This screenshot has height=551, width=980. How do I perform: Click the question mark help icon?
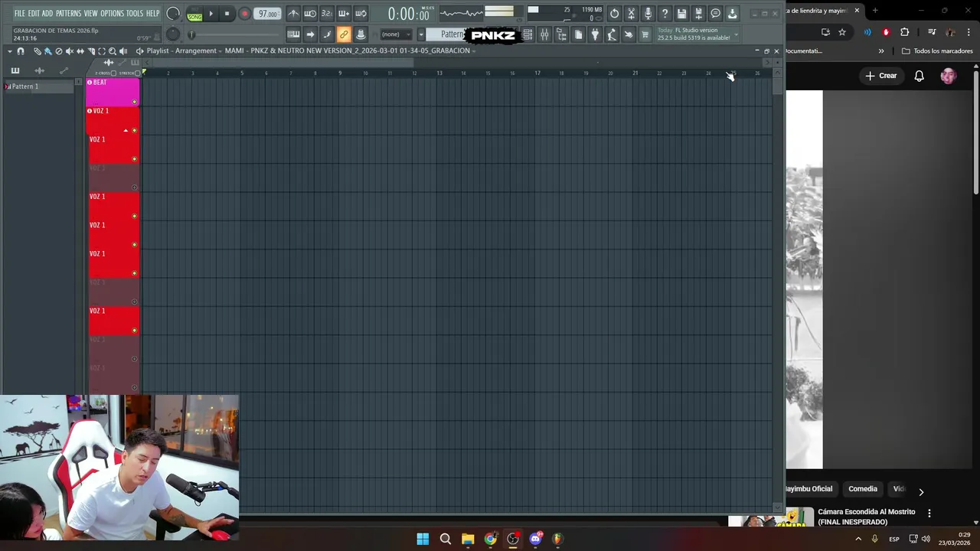click(x=665, y=14)
